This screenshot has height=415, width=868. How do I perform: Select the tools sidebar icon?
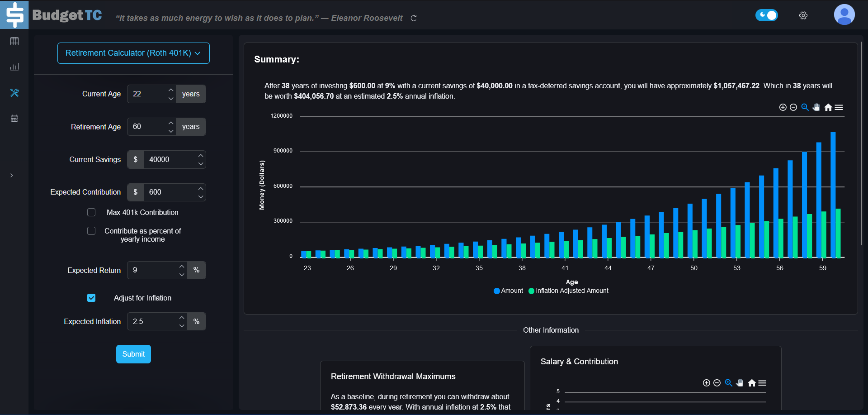click(x=14, y=93)
